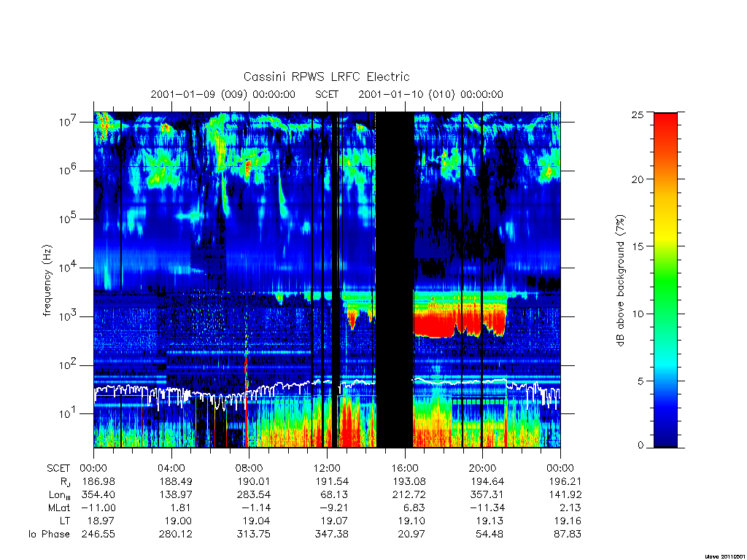Click the R_J value 196.21
The image size is (747, 560).
(565, 481)
